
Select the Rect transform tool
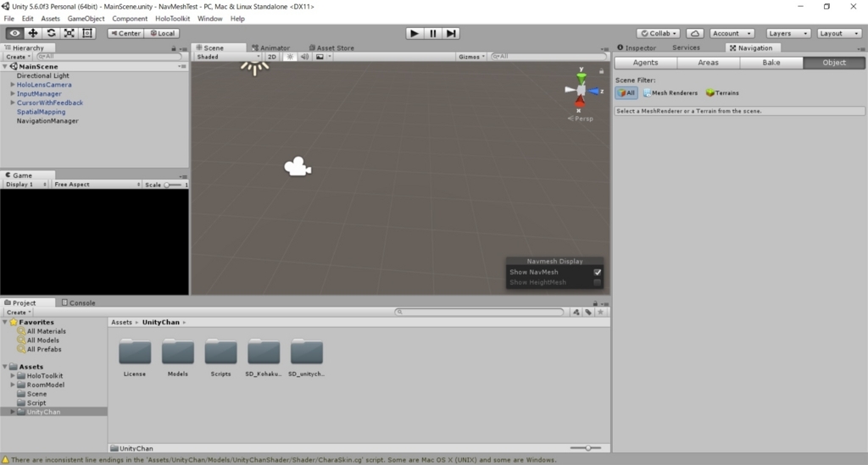[87, 33]
